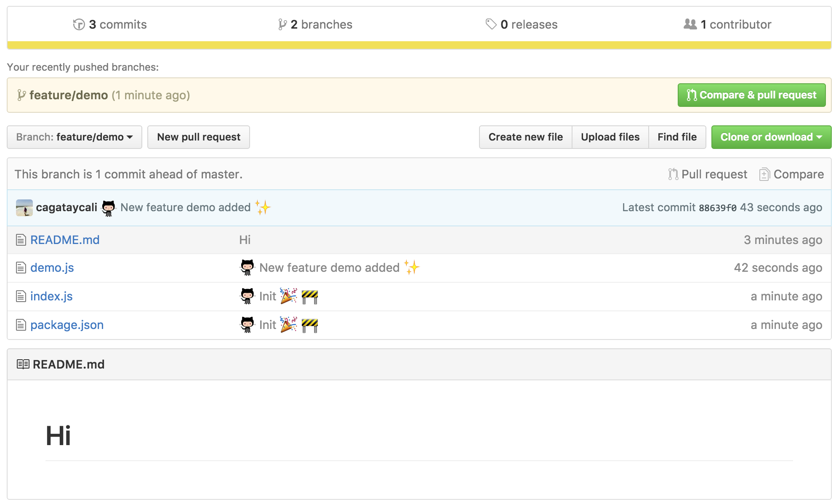The width and height of the screenshot is (836, 504).
Task: Open latest commit hash 88639f0
Action: (717, 208)
